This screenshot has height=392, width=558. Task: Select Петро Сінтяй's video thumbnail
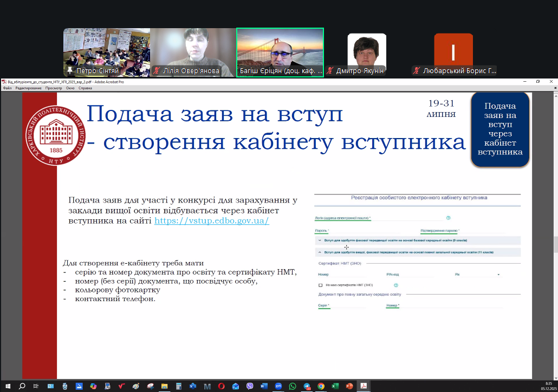tap(106, 52)
